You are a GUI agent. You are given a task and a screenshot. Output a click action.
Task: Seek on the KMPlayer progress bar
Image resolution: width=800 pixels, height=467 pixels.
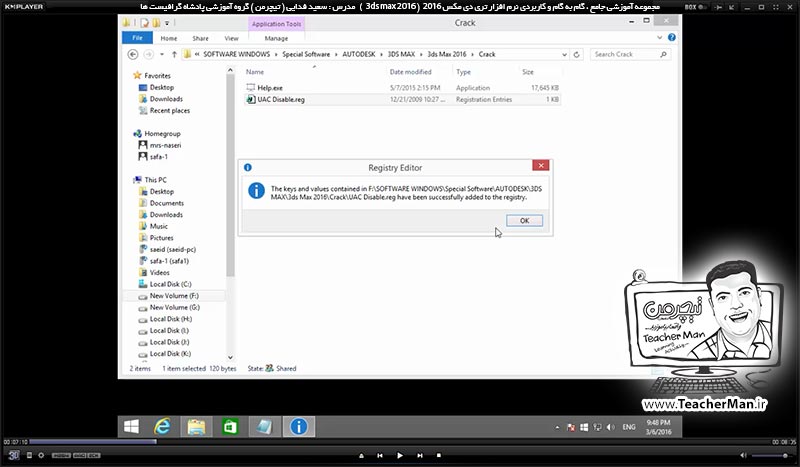point(399,441)
